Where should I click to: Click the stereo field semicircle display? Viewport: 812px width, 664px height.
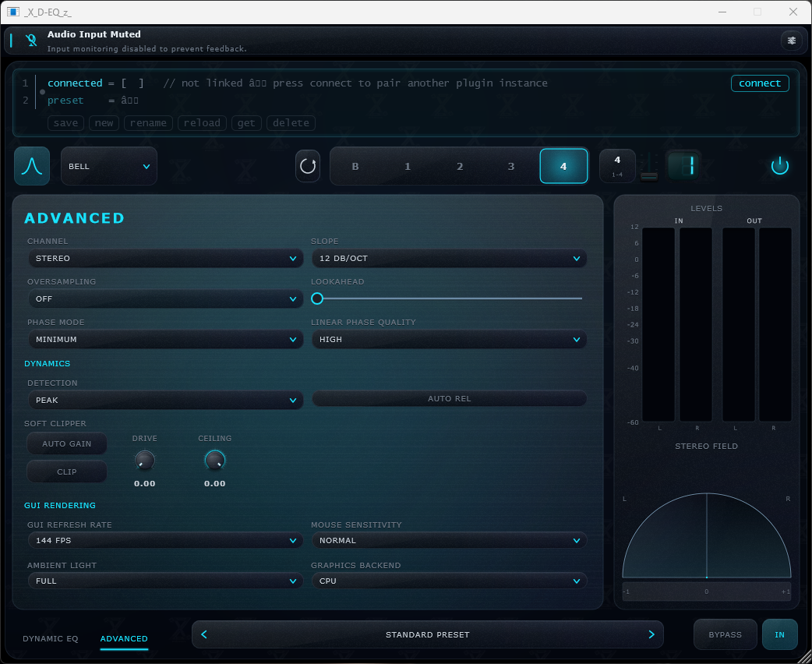706,535
